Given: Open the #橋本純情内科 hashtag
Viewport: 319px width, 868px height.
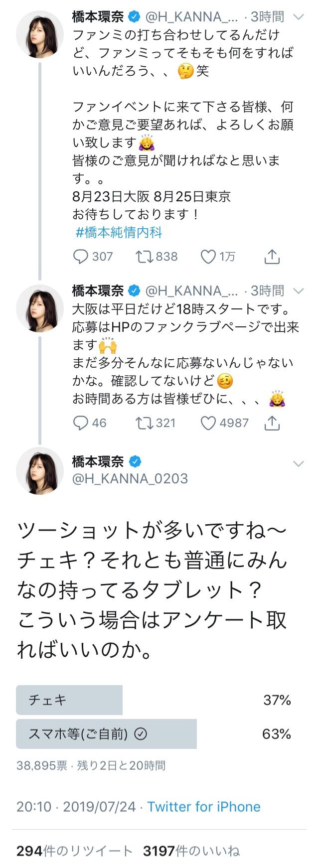Looking at the screenshot, I should 119,232.
